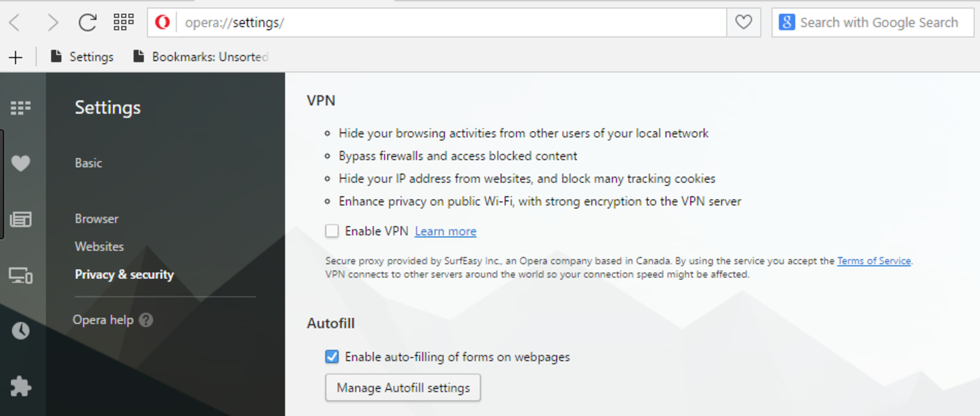Open synced Tabs icon in the sidebar
The height and width of the screenshot is (416, 980).
pos(20,275)
